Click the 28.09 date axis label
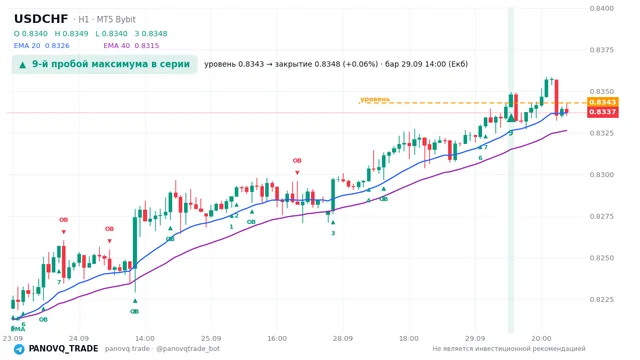 (342, 338)
